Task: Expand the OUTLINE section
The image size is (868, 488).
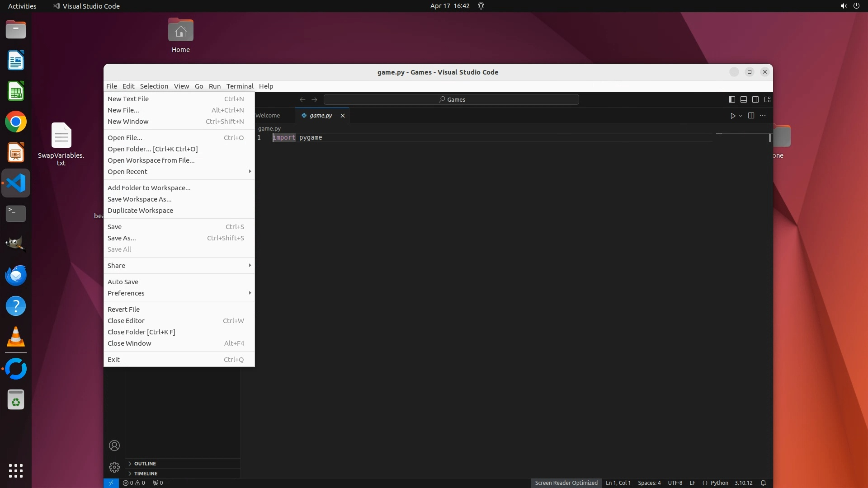Action: coord(145,464)
